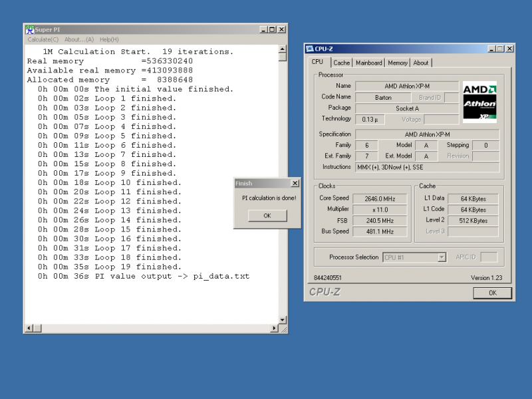Click scroll left arrow in Super PI

(29, 328)
